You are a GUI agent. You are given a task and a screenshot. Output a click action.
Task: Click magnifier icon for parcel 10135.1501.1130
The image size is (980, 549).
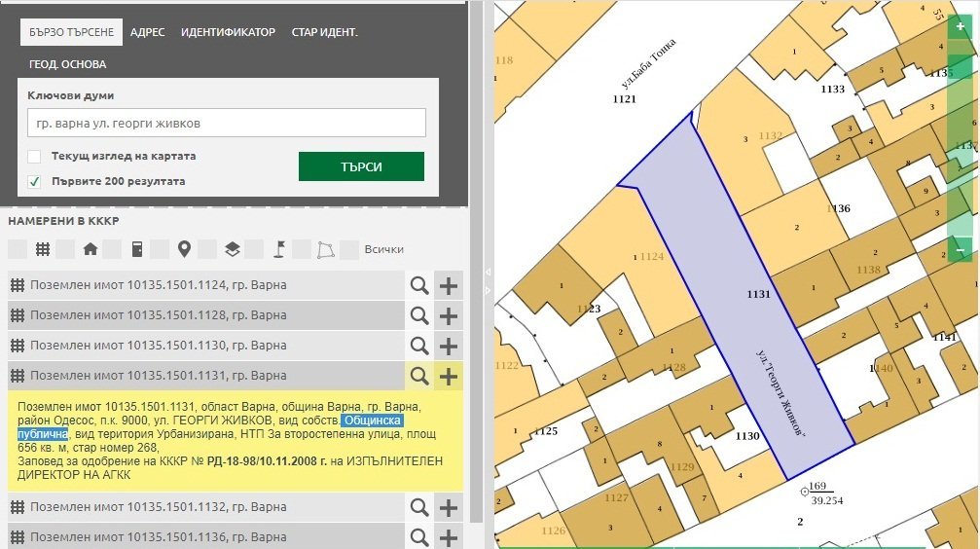coord(419,346)
